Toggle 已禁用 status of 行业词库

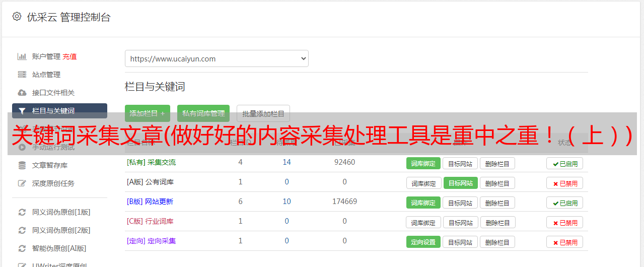tap(565, 222)
